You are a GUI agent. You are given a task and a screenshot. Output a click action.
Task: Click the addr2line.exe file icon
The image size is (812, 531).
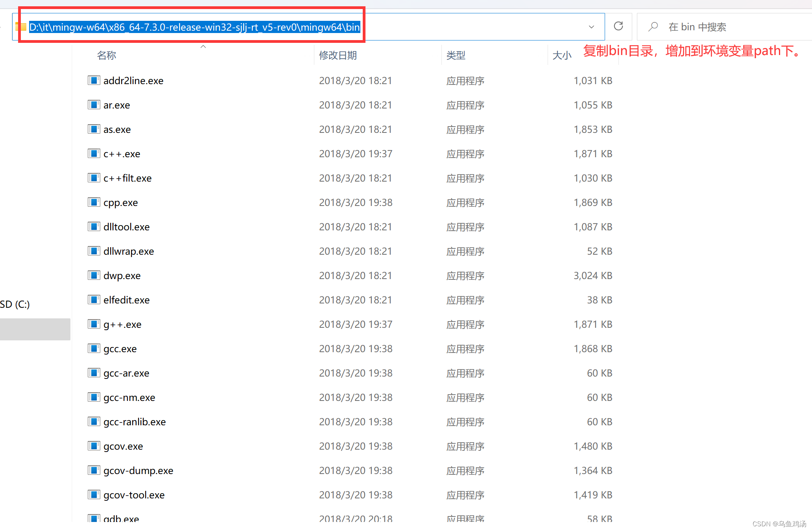tap(94, 80)
